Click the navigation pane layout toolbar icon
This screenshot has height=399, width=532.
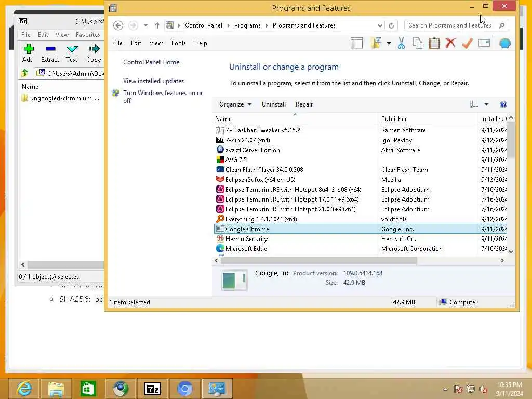[x=356, y=44]
